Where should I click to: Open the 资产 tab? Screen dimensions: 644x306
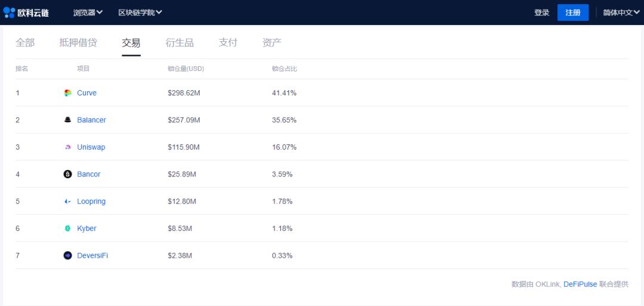pos(272,43)
